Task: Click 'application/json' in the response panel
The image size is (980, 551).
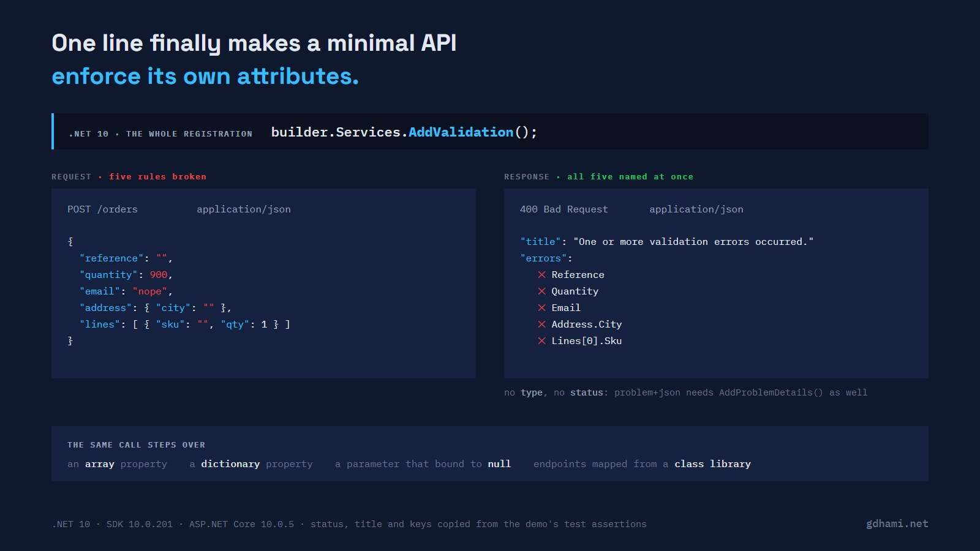Action: click(696, 209)
